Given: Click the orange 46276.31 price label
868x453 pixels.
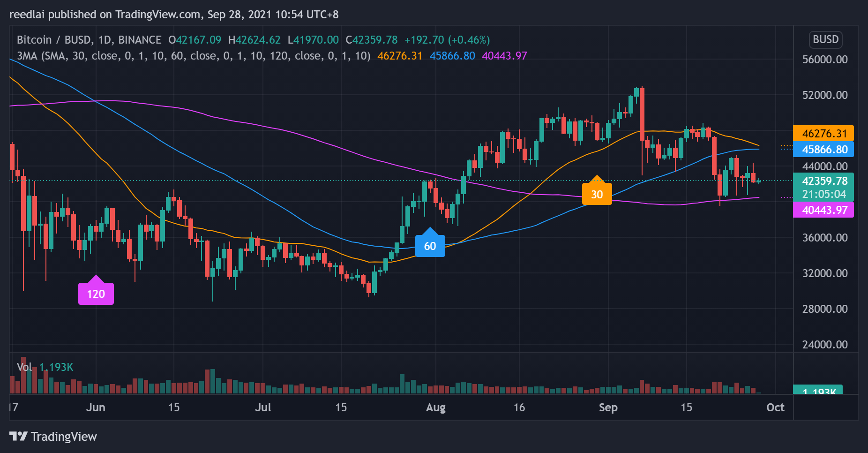Looking at the screenshot, I should [x=823, y=134].
